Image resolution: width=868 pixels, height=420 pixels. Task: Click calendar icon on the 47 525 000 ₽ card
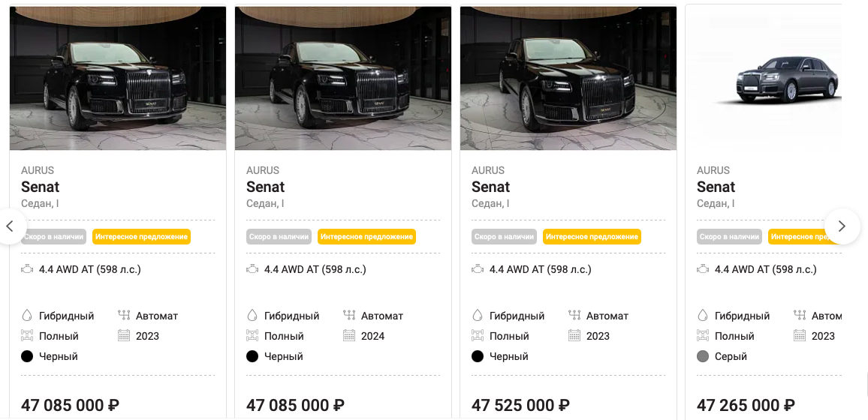574,336
